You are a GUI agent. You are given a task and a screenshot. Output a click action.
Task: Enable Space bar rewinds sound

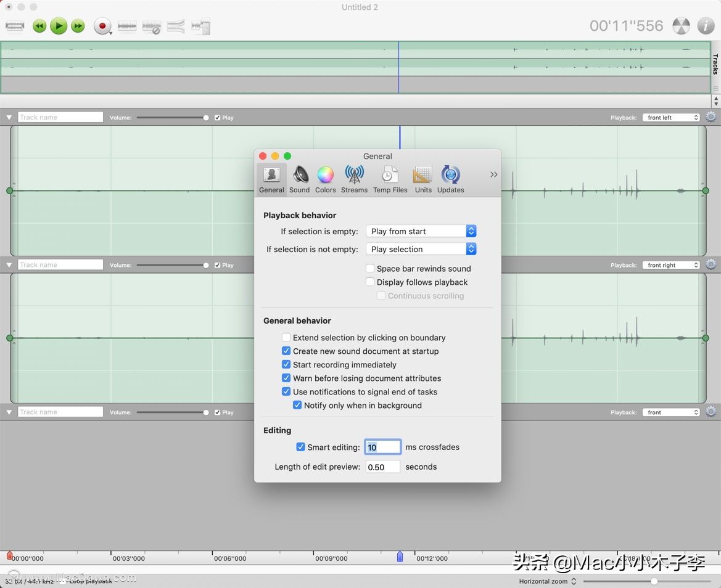click(369, 268)
